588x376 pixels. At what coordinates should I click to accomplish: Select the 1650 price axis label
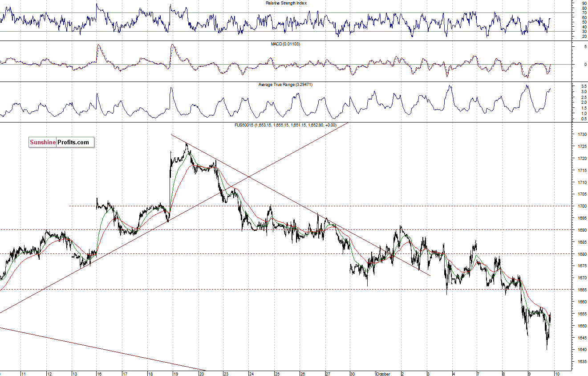click(x=583, y=326)
